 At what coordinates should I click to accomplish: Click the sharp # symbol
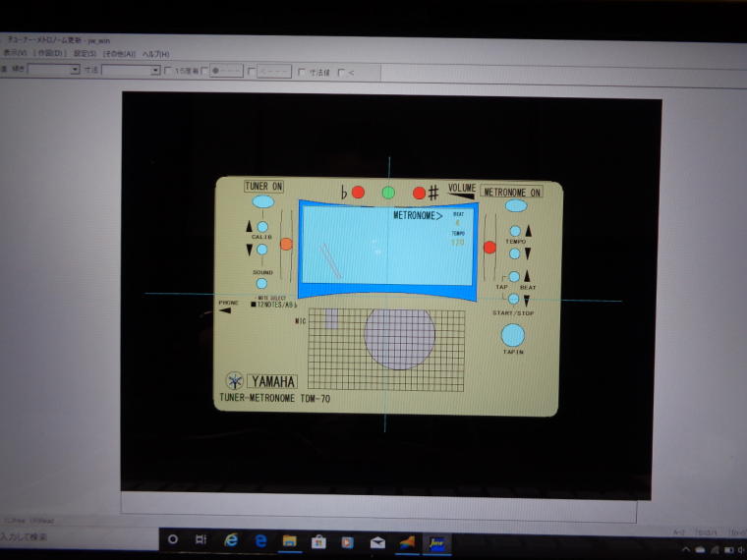click(x=433, y=193)
